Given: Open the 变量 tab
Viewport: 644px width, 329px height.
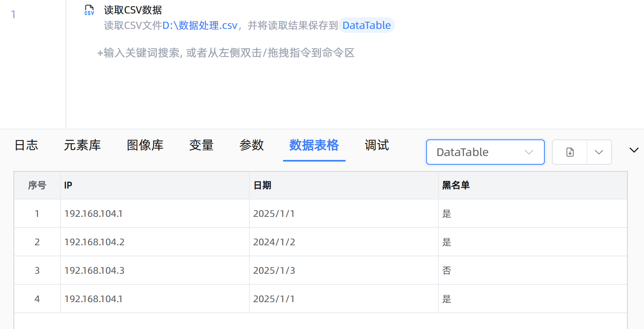Looking at the screenshot, I should [x=201, y=145].
